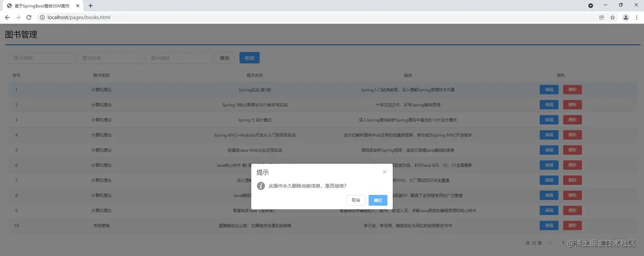
Task: Select the 基于SpringBoot整合SSM案例 browser tab
Action: coord(43,6)
